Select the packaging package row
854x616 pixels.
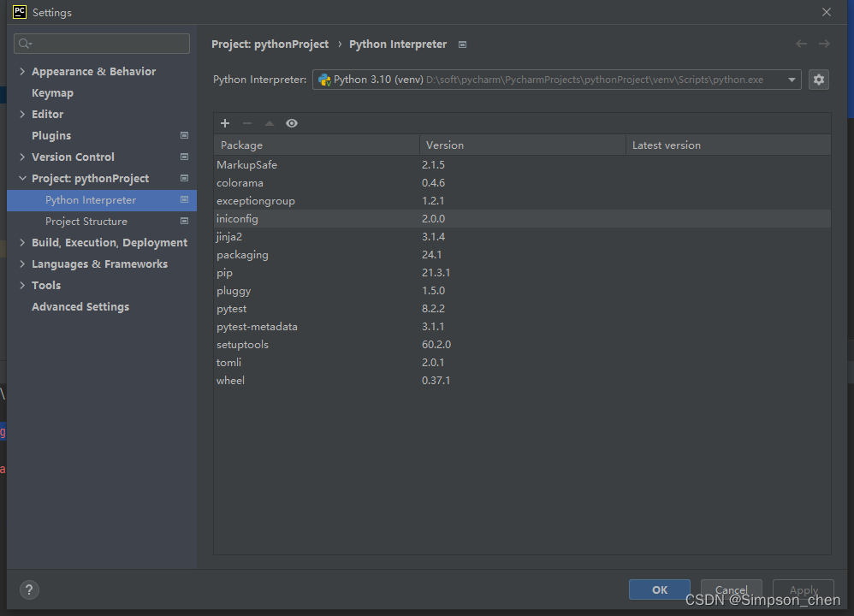(x=522, y=254)
